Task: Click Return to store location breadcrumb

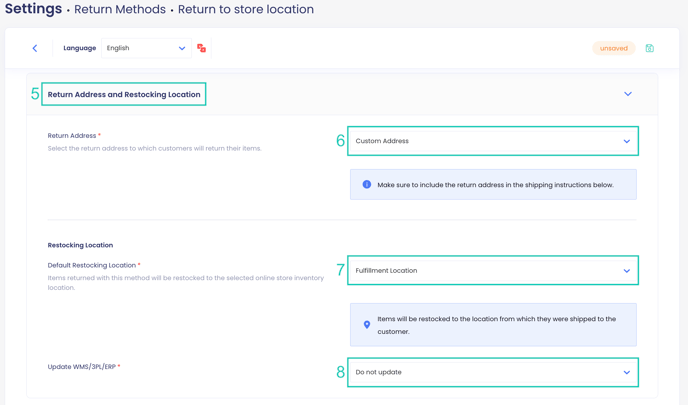Action: click(245, 10)
